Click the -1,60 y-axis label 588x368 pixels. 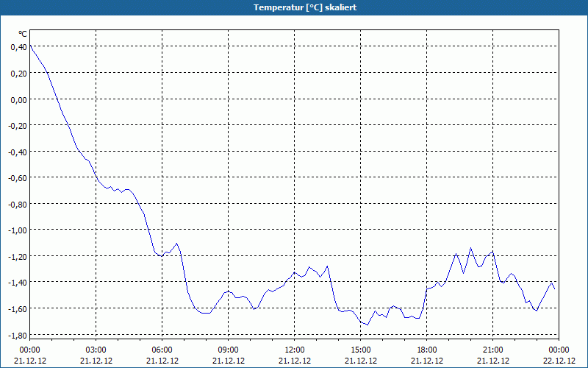18,308
